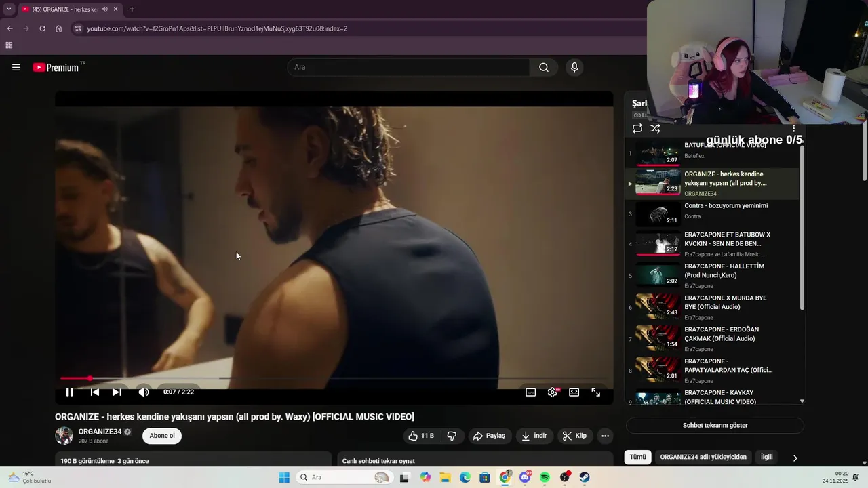
Task: Open ERA7CAPONE X MURDA BYE BYE
Action: click(712, 307)
